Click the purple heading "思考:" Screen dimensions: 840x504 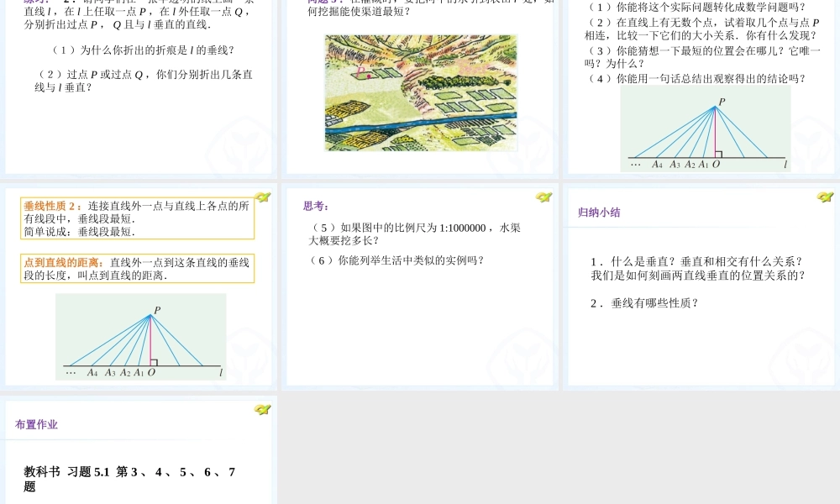click(x=316, y=206)
